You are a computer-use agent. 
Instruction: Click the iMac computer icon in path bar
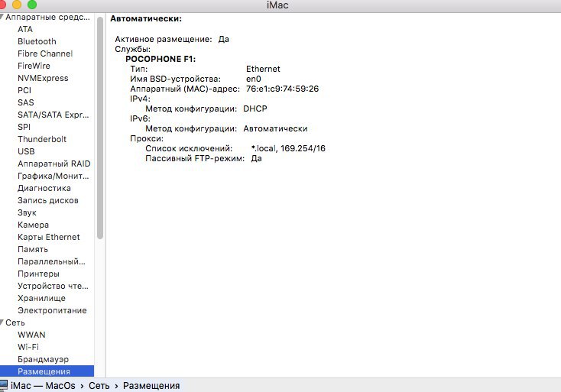tap(4, 385)
